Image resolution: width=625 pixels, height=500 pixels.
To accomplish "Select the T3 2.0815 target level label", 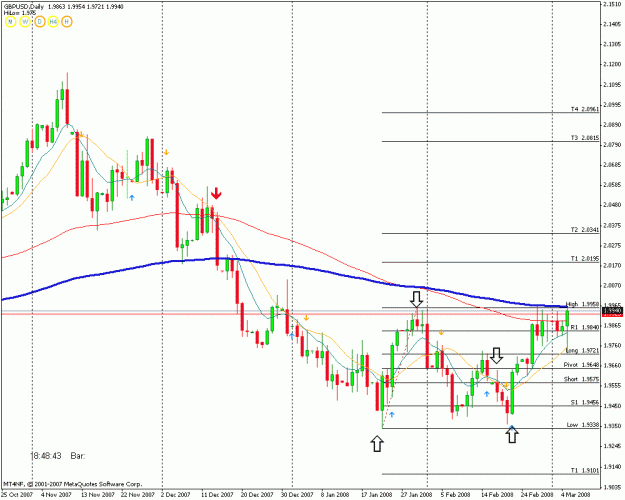I will coord(584,138).
